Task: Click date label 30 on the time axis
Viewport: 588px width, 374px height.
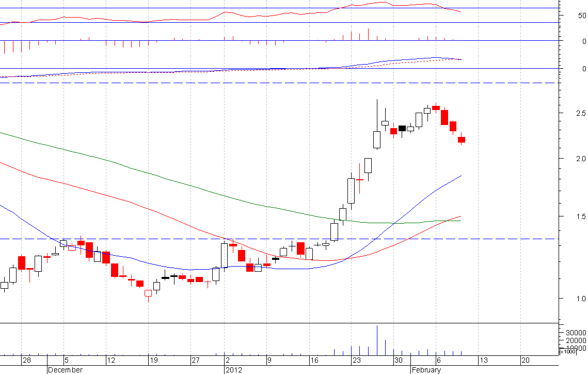Action: tap(399, 360)
